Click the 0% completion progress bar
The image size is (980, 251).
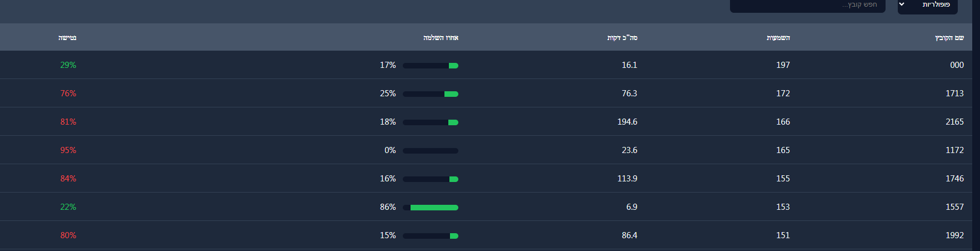[431, 151]
